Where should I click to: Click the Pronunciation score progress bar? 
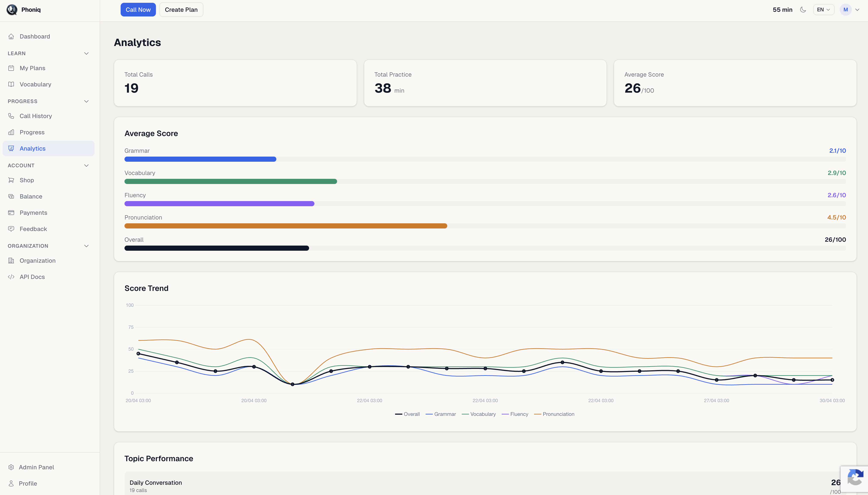pos(485,226)
